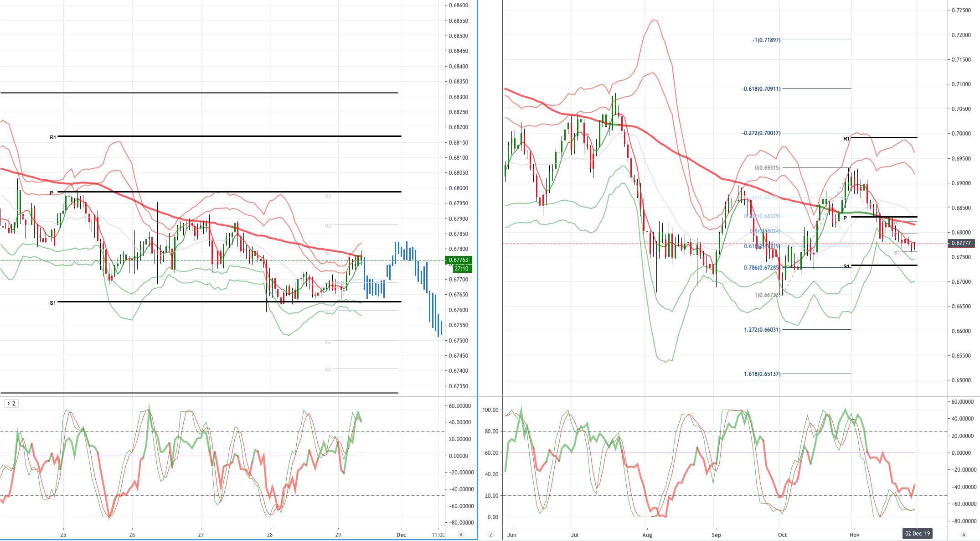Screen dimensions: 980x541
Task: Select the Nov label on right time axis
Action: 854,535
